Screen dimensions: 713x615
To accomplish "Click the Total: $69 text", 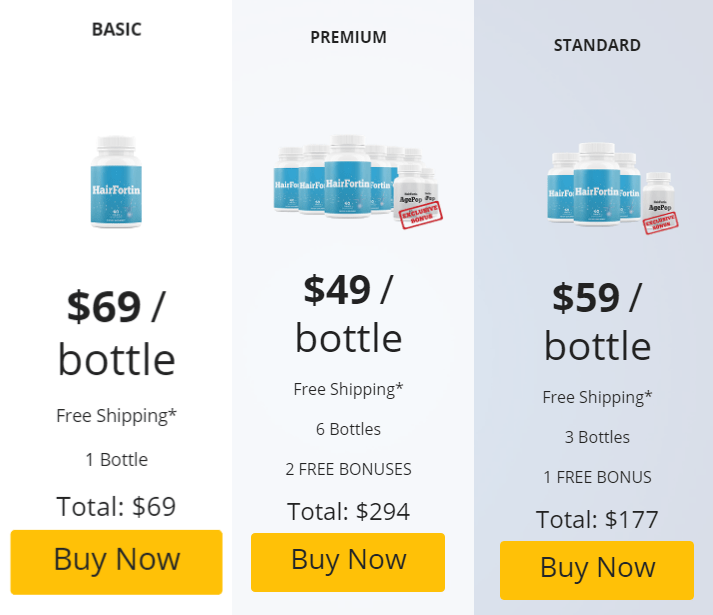I will tap(116, 507).
